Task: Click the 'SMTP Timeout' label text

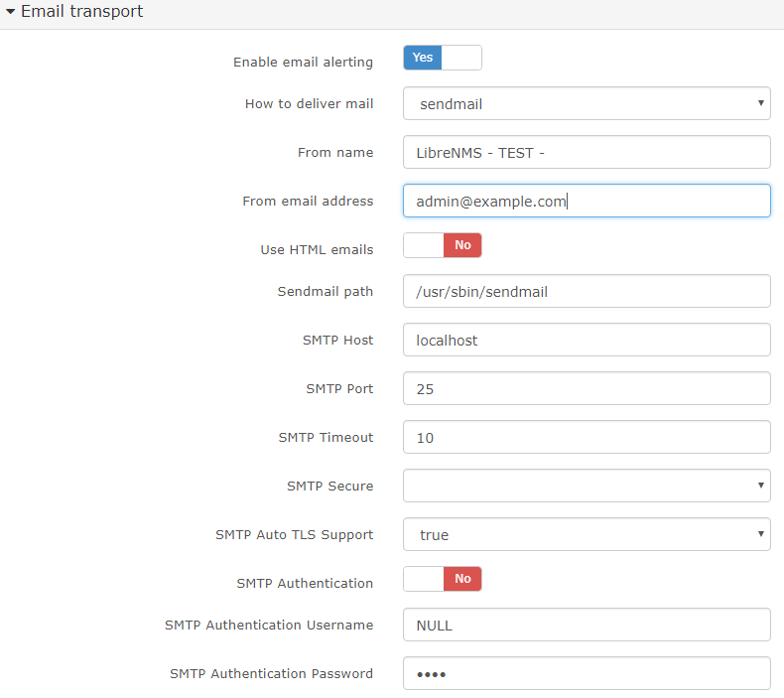Action: click(326, 437)
